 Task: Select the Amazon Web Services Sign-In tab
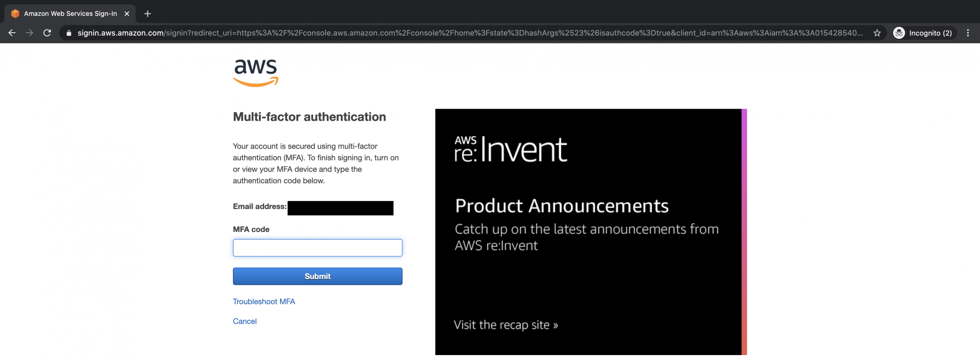70,13
